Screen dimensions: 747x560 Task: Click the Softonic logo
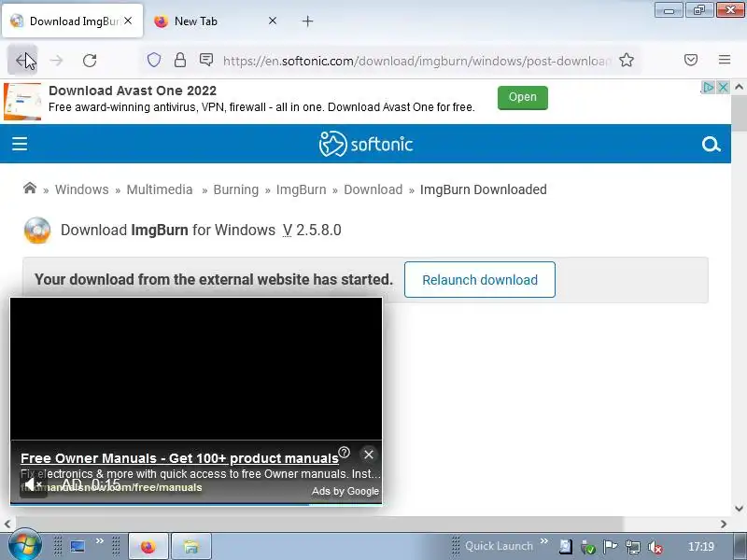366,144
